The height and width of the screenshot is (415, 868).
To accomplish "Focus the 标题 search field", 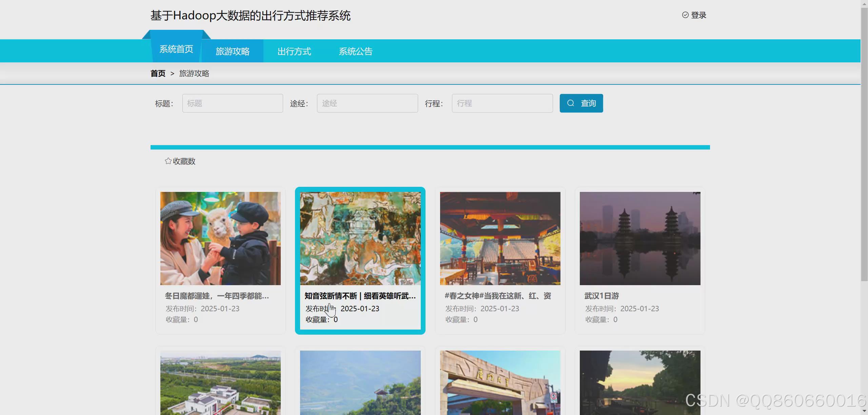I will pos(233,103).
